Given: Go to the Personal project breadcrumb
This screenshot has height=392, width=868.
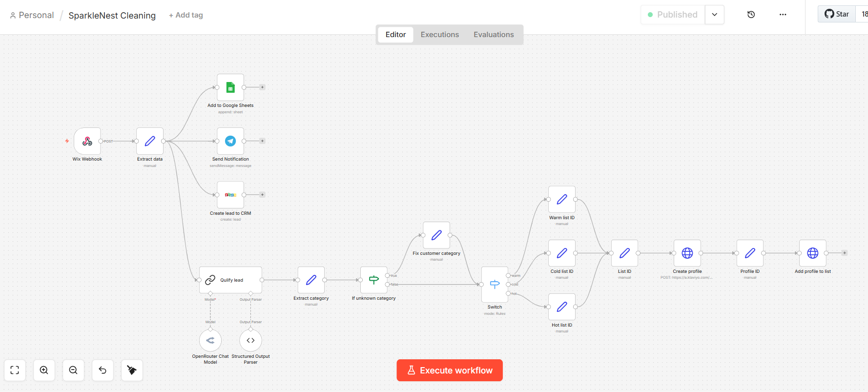Looking at the screenshot, I should [x=32, y=15].
